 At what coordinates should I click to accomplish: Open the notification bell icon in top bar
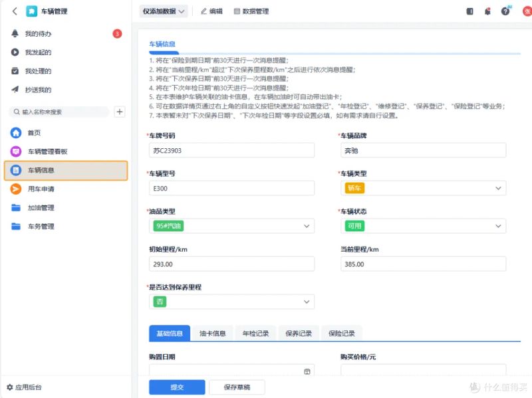(487, 11)
